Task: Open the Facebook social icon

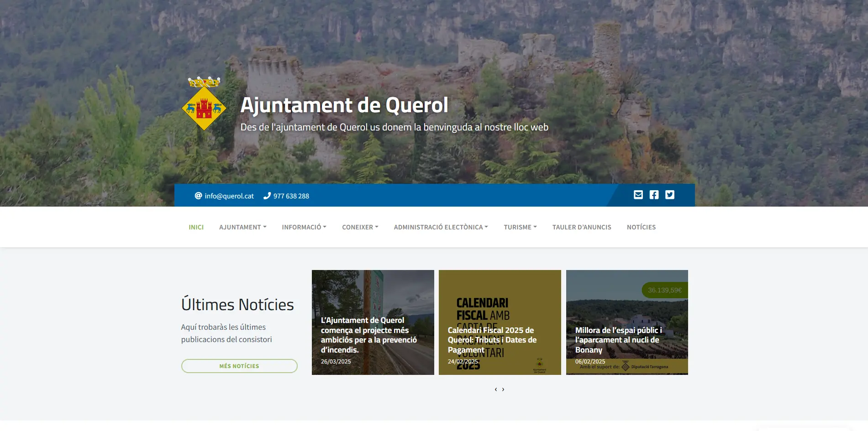Action: tap(654, 195)
